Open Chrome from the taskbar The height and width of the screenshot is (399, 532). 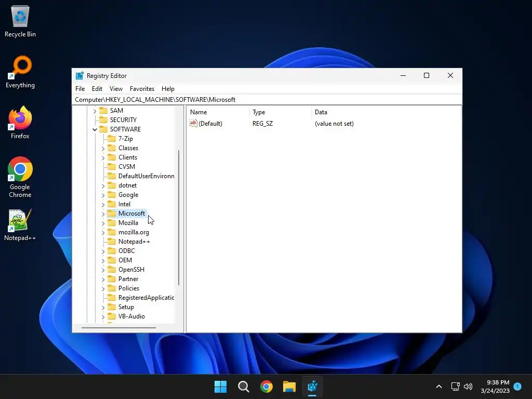pos(267,387)
